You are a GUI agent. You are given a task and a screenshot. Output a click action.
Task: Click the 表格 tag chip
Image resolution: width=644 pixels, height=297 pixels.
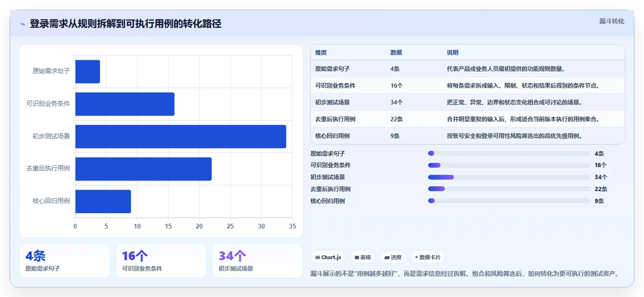363,257
